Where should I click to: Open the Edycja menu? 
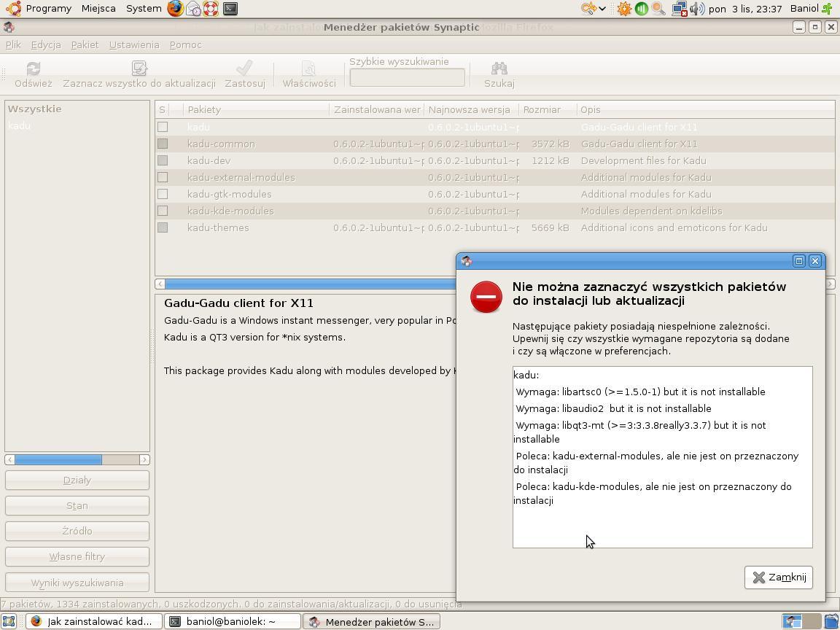46,45
